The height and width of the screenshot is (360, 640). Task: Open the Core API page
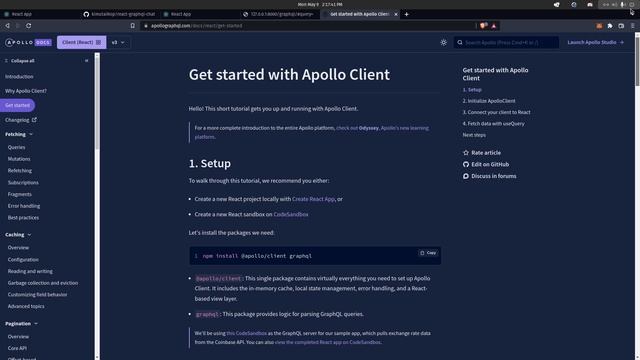(x=17, y=349)
